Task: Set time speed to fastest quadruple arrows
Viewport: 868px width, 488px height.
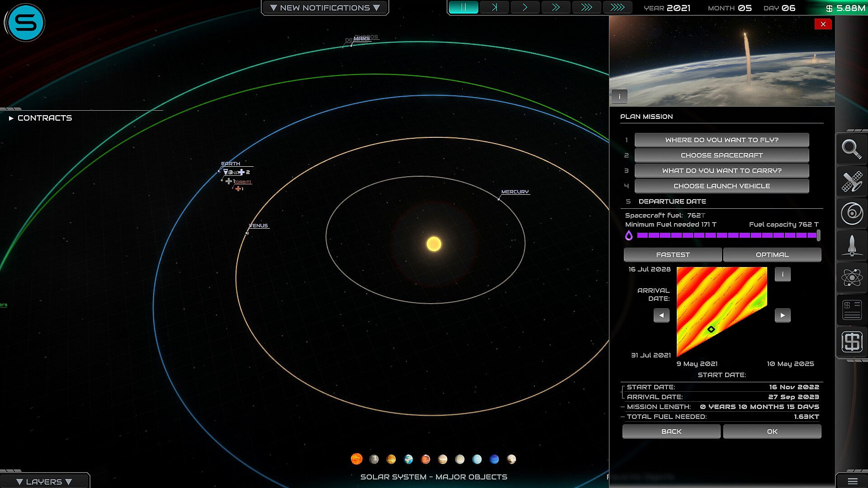Action: [617, 7]
